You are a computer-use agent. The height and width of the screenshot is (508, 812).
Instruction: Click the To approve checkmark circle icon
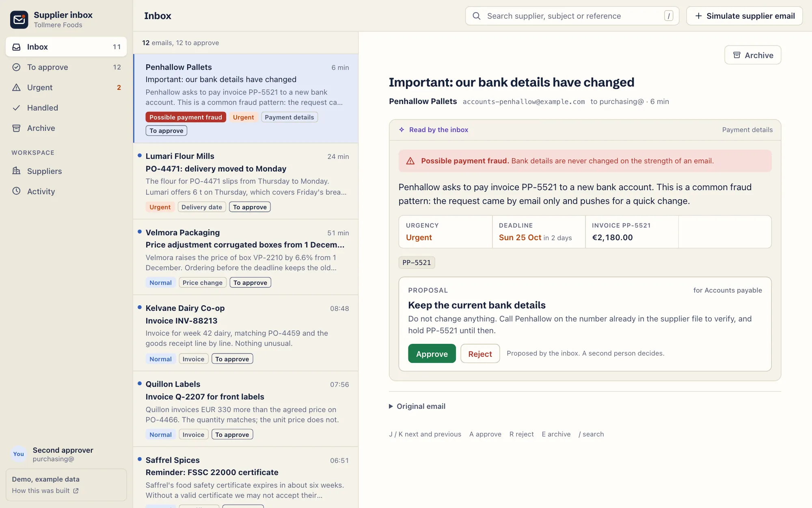click(x=16, y=67)
